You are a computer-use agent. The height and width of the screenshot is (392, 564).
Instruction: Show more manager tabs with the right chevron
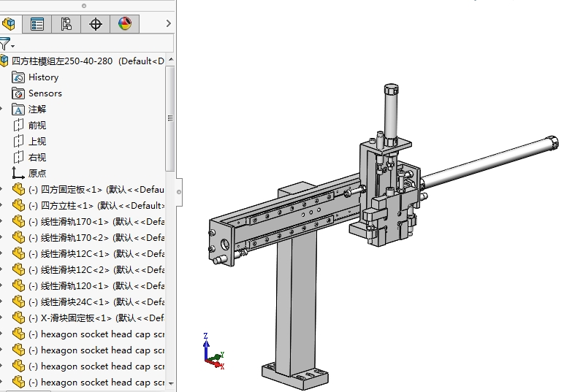coord(168,23)
